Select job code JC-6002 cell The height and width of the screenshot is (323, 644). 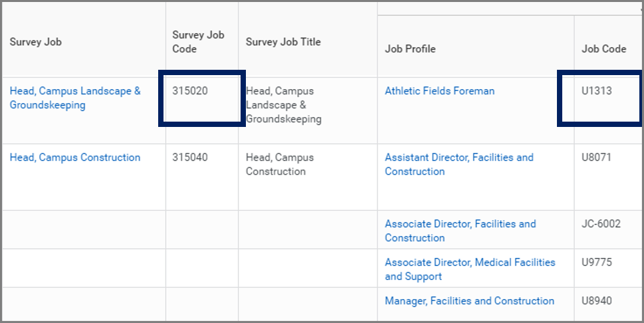pyautogui.click(x=601, y=224)
